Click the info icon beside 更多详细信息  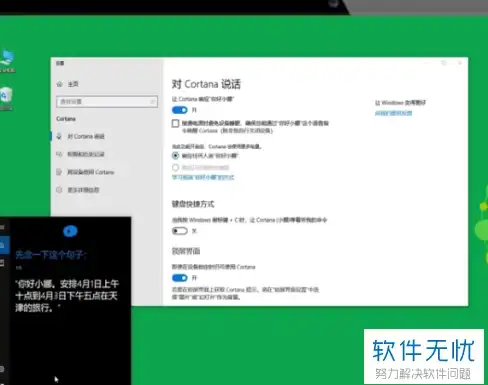pyautogui.click(x=59, y=190)
